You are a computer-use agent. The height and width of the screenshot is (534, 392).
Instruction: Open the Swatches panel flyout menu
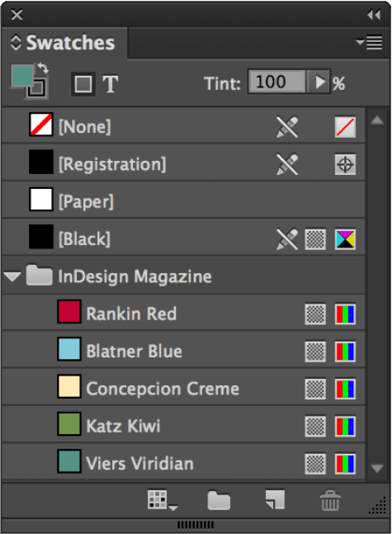pyautogui.click(x=370, y=43)
